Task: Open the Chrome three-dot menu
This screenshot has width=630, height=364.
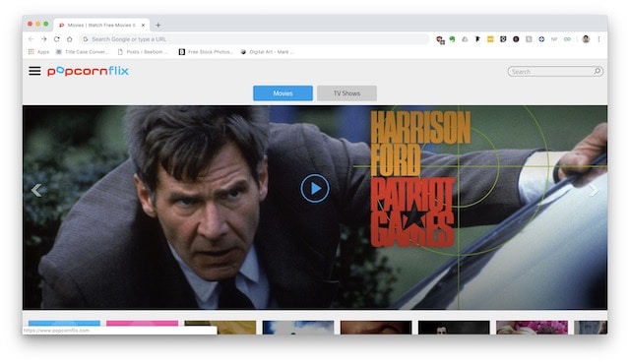Action: click(598, 39)
